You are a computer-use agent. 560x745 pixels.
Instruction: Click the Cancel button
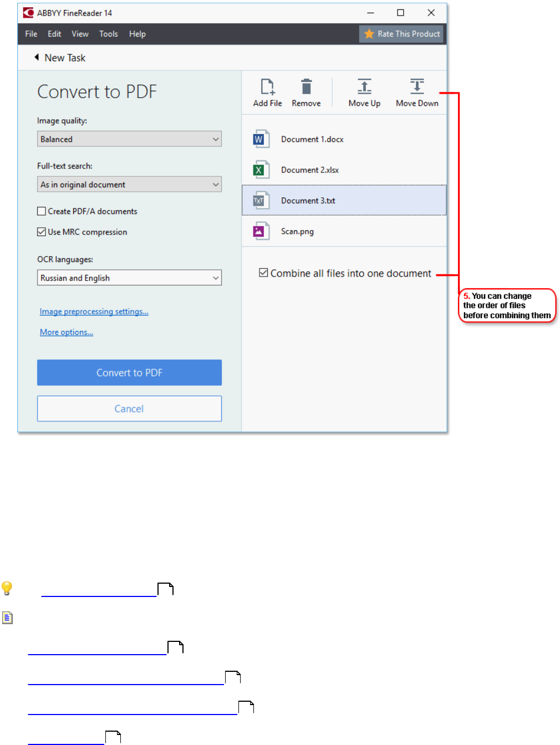129,409
